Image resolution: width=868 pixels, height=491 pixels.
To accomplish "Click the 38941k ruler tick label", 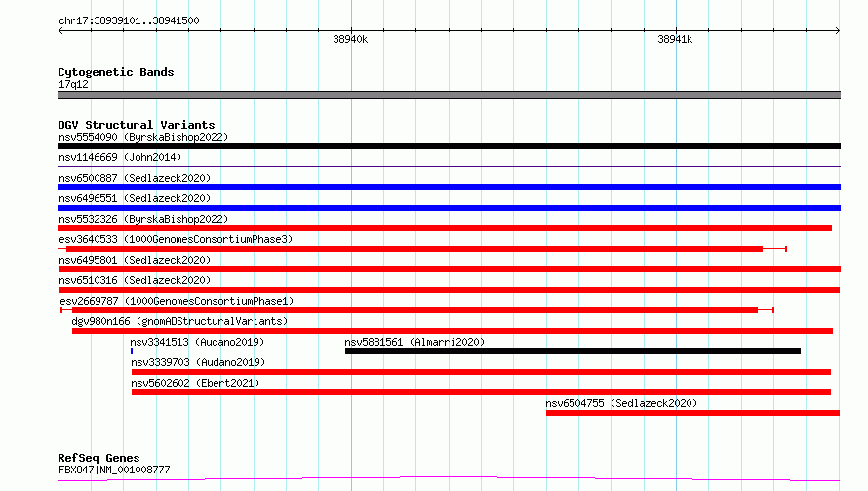I will [675, 39].
